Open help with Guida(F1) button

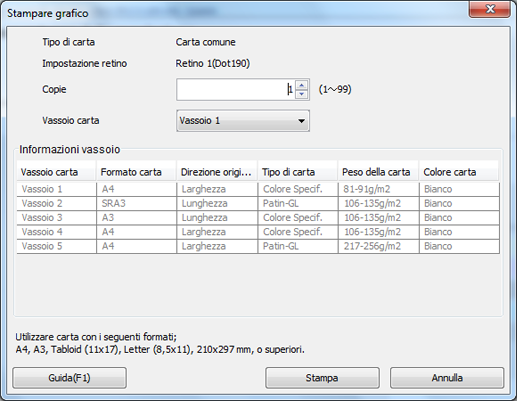pos(69,378)
